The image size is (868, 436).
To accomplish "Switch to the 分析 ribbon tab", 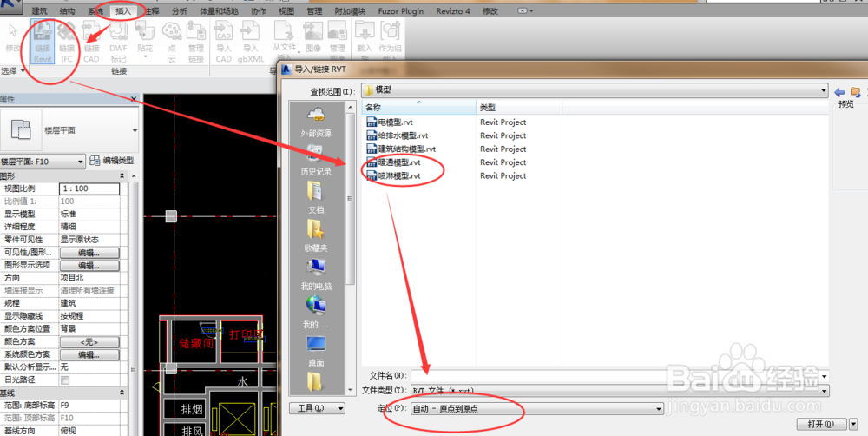I will coord(179,11).
